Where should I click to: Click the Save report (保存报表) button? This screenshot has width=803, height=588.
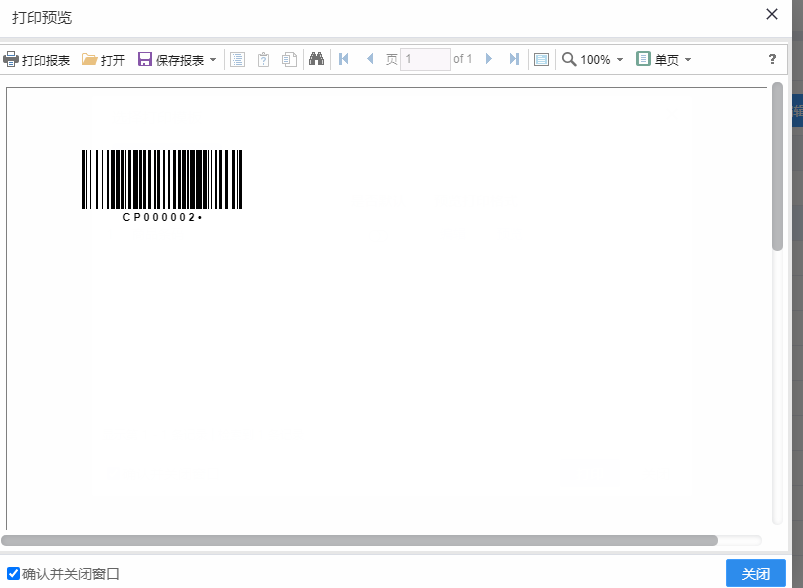[x=171, y=60]
